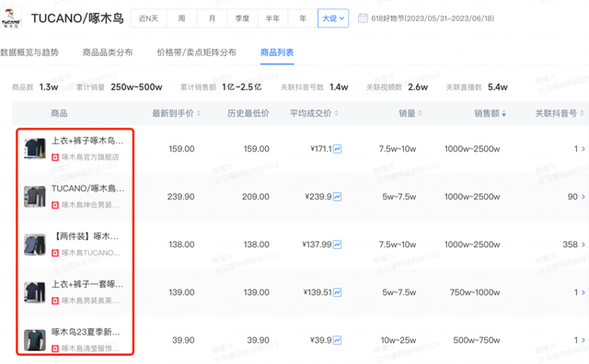
Task: Open the calendar date picker icon
Action: (x=363, y=18)
